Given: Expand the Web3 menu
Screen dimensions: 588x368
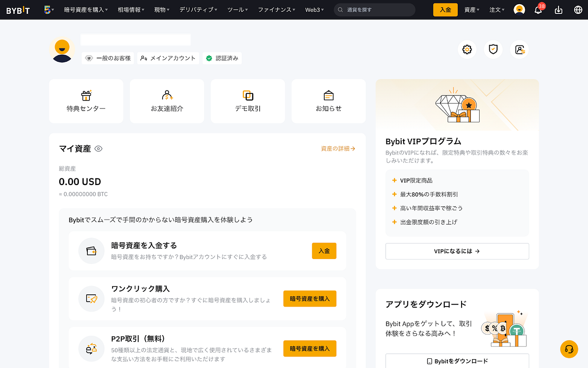Looking at the screenshot, I should (x=314, y=10).
